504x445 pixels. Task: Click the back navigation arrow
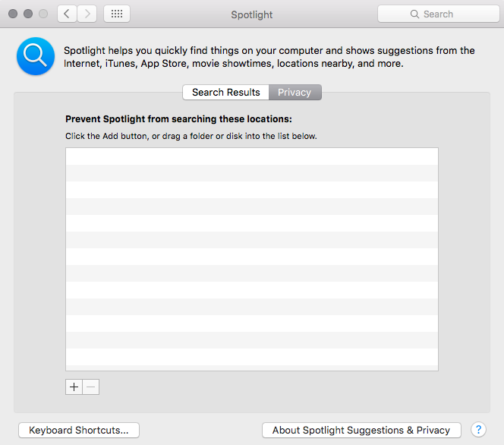67,14
